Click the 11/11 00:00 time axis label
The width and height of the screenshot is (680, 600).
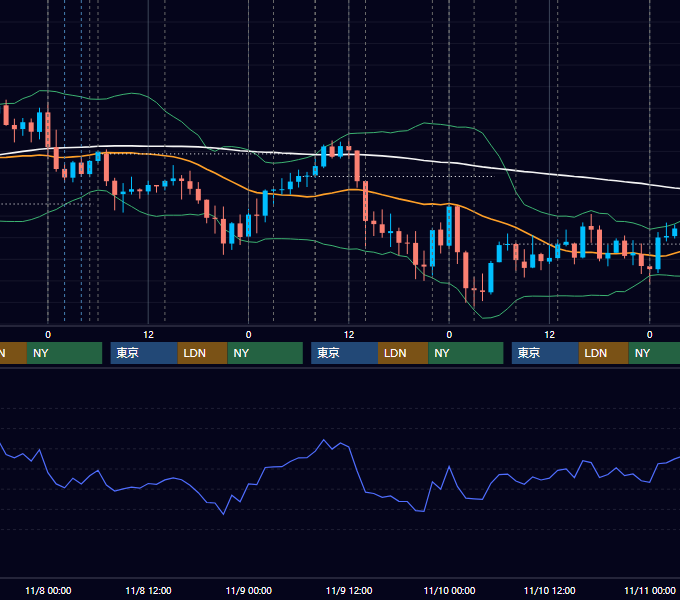click(650, 590)
